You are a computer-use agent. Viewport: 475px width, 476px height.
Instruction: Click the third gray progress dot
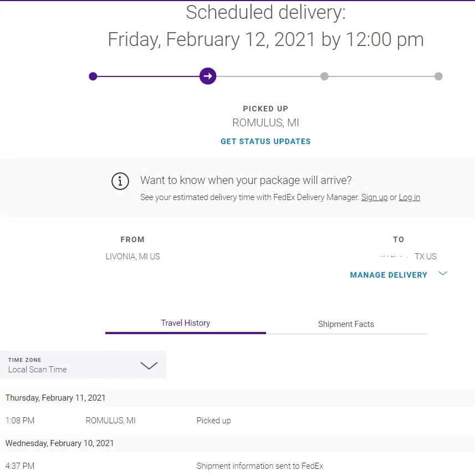pyautogui.click(x=324, y=76)
